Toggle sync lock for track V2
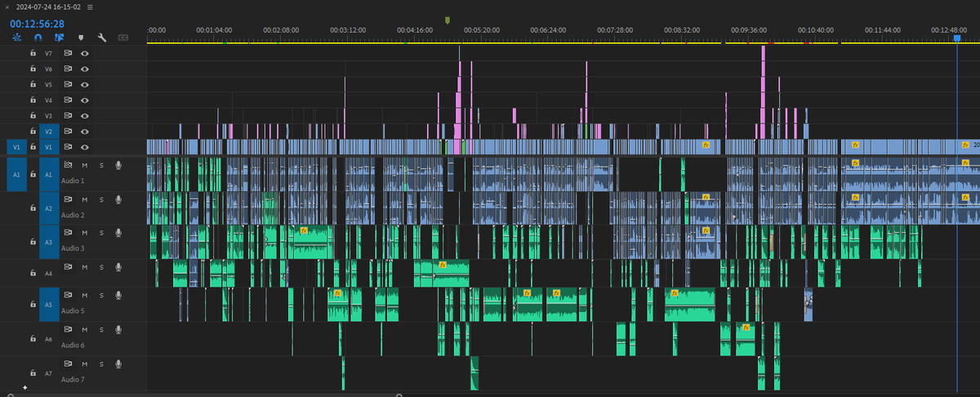Image resolution: width=980 pixels, height=397 pixels. (69, 131)
